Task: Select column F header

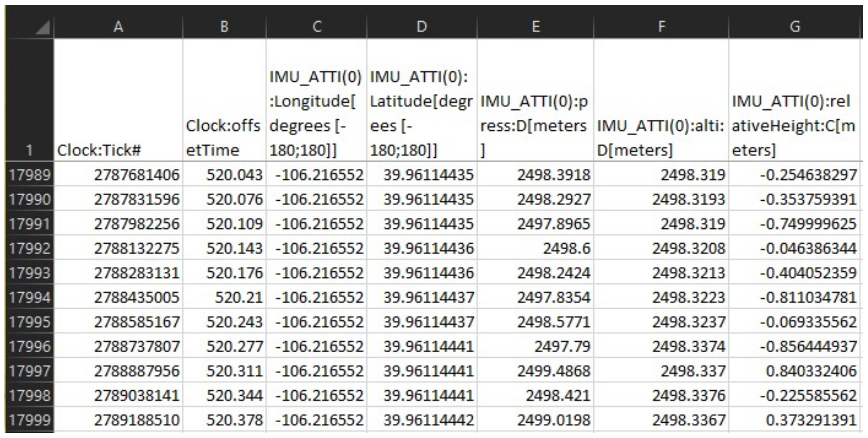Action: [661, 26]
